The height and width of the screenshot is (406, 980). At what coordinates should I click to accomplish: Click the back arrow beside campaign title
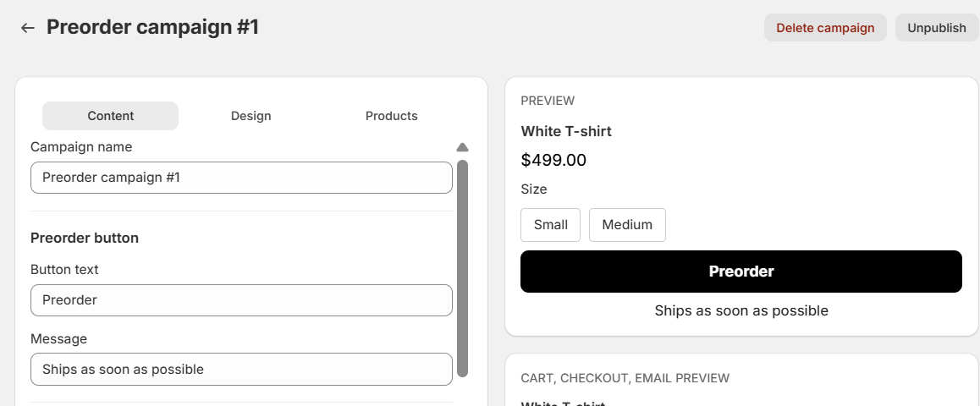[x=28, y=28]
